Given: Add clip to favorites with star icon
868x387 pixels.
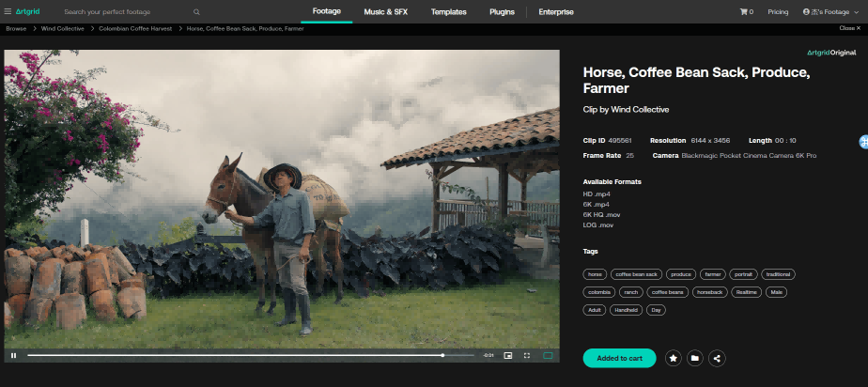Looking at the screenshot, I should coord(674,358).
